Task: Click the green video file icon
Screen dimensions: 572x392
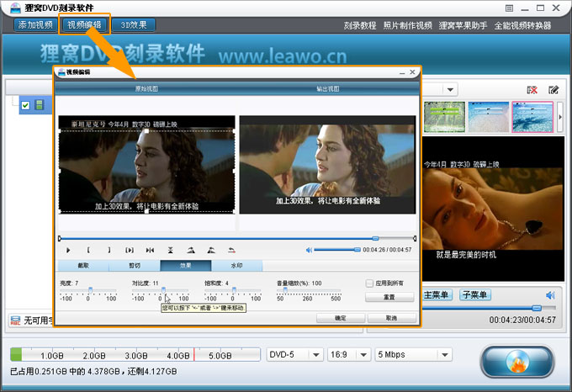Action: click(x=39, y=105)
